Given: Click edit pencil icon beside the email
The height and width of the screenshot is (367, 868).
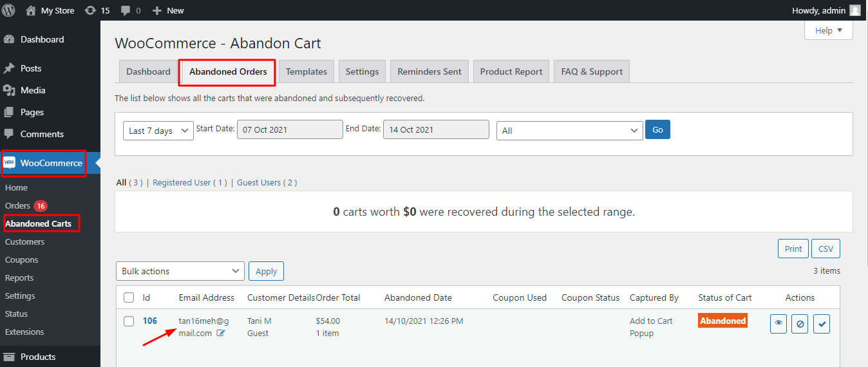Looking at the screenshot, I should 221,333.
